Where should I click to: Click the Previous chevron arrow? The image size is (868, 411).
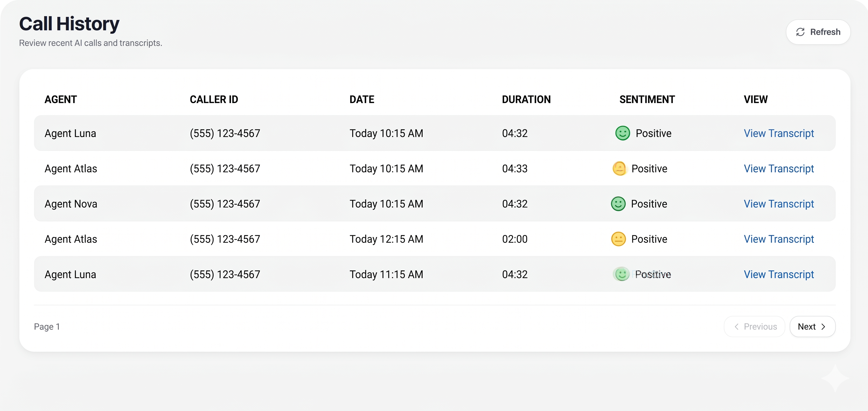[737, 326]
